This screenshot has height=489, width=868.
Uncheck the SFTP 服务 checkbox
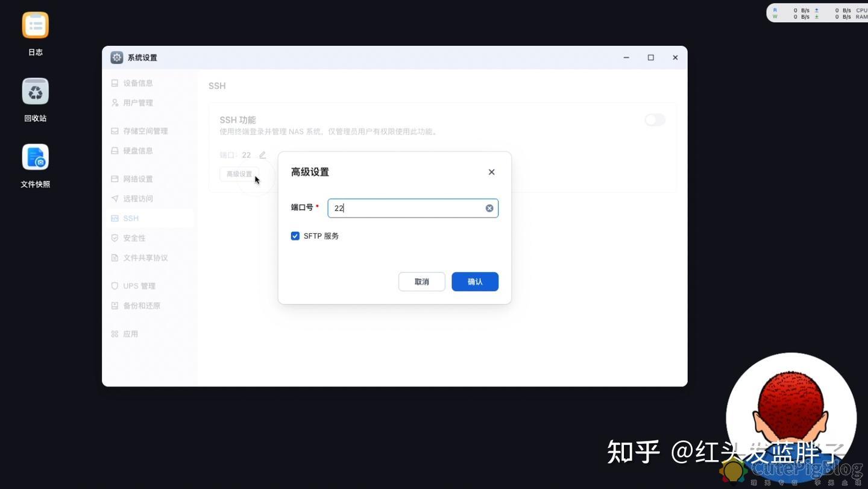click(x=295, y=236)
